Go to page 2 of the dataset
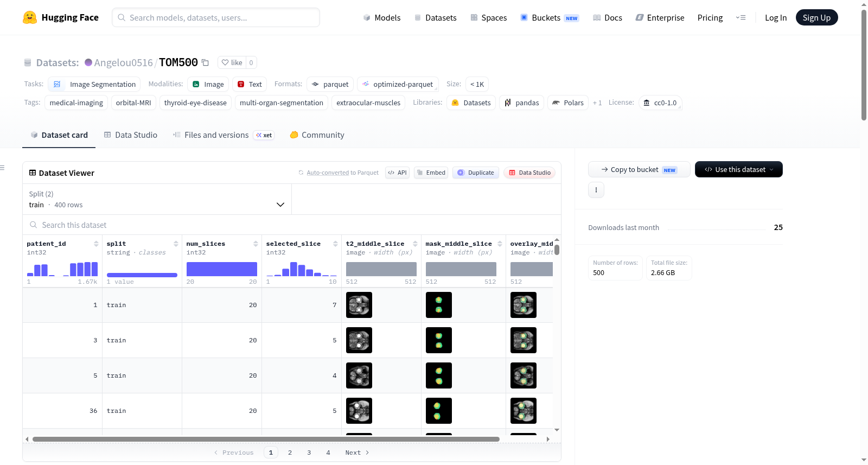This screenshot has height=465, width=868. (x=290, y=453)
